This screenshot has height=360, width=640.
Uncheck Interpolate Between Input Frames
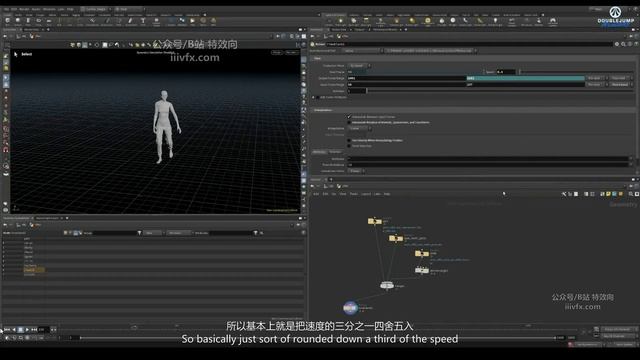[x=349, y=117]
